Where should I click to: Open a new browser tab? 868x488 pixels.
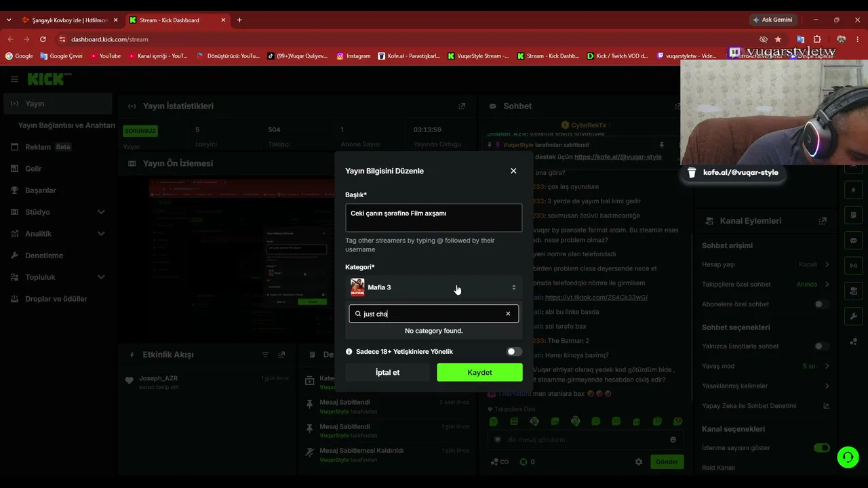(x=239, y=20)
